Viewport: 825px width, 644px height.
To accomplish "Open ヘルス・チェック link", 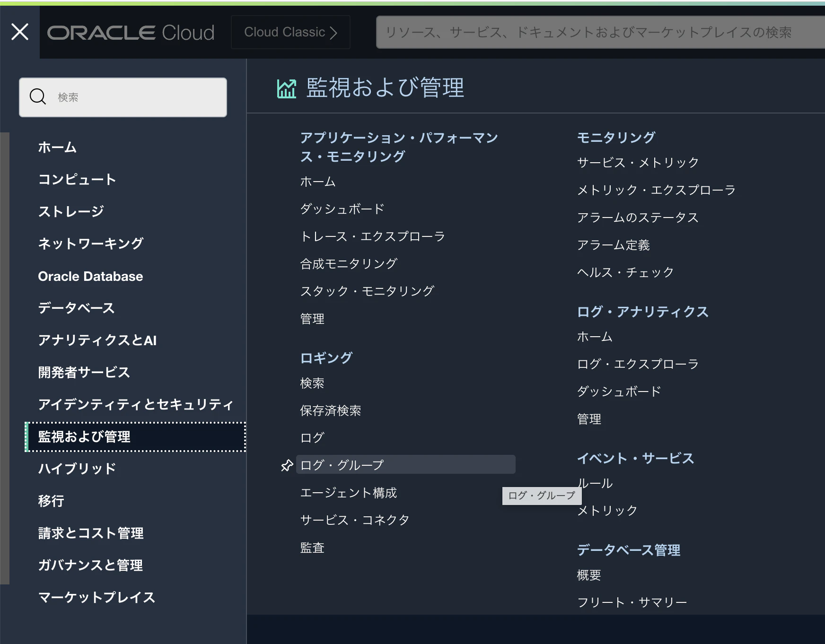I will pos(625,272).
